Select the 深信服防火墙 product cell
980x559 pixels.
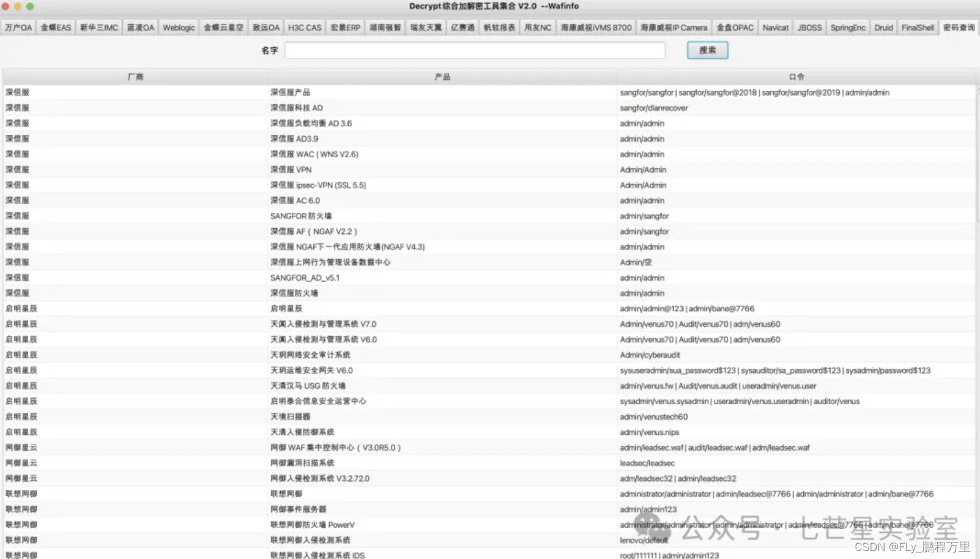click(x=442, y=293)
